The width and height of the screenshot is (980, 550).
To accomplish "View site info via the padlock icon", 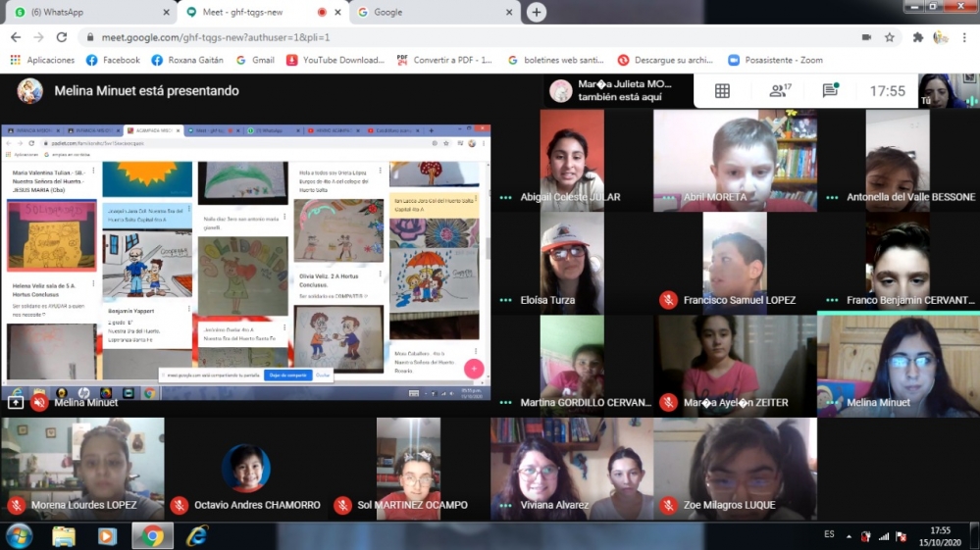I will 90,37.
